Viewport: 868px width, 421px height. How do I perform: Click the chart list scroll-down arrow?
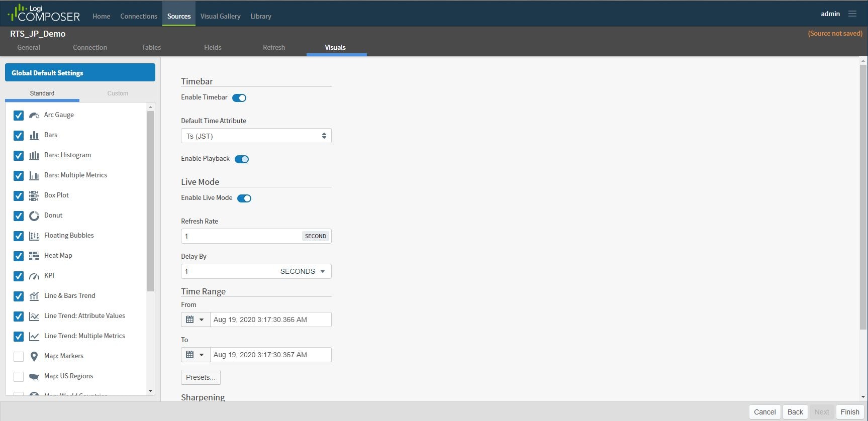(x=150, y=391)
